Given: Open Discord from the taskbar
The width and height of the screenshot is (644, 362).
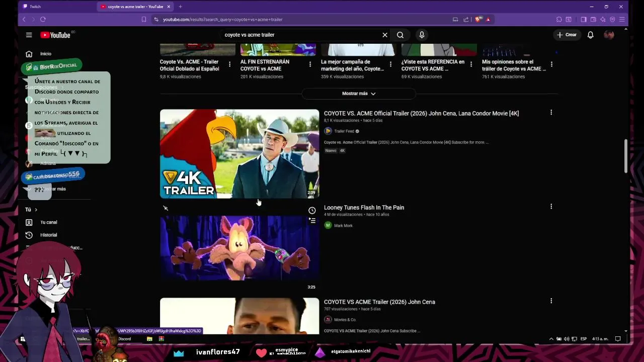Looking at the screenshot, I should click(x=124, y=339).
